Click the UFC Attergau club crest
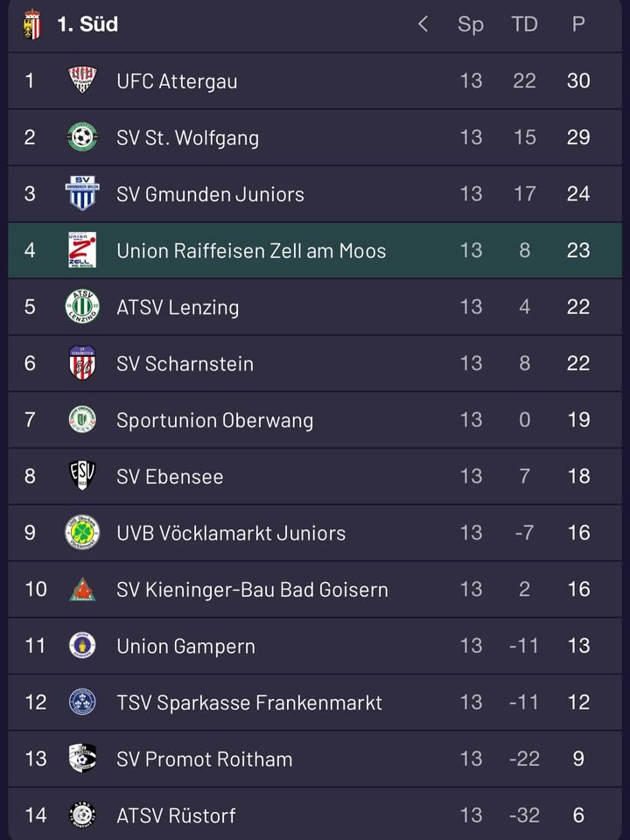Viewport: 630px width, 840px height. 82,80
